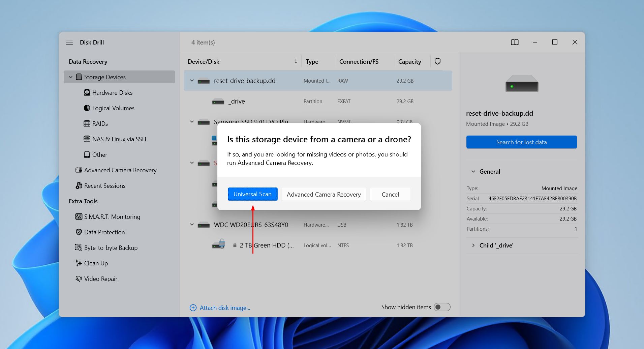Open Recent Sessions in the sidebar
This screenshot has width=644, height=349.
tap(105, 185)
